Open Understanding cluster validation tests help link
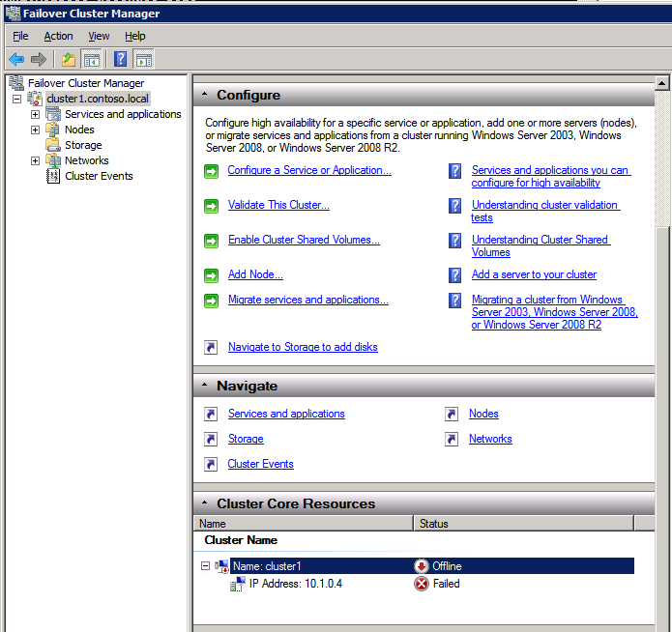 (545, 212)
